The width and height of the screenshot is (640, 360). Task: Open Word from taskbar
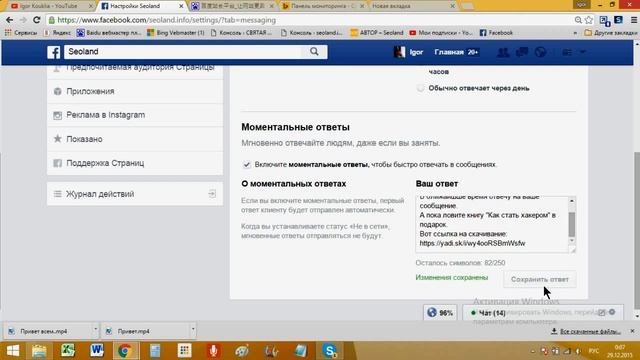click(x=97, y=351)
